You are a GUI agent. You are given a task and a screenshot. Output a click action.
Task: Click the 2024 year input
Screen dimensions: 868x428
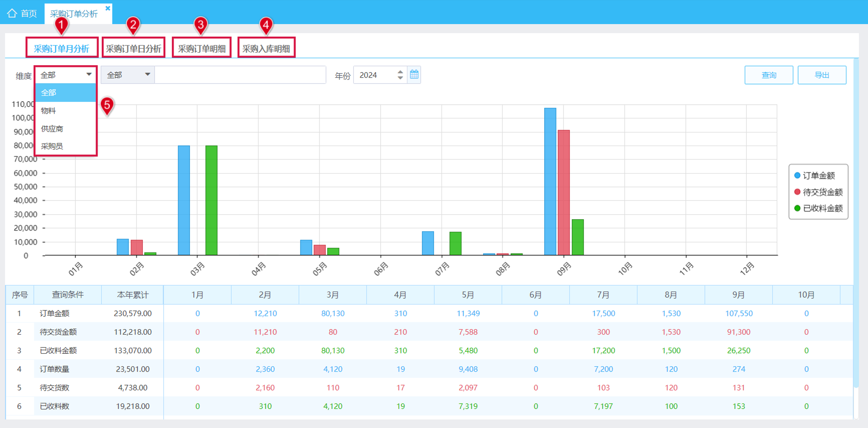[376, 75]
